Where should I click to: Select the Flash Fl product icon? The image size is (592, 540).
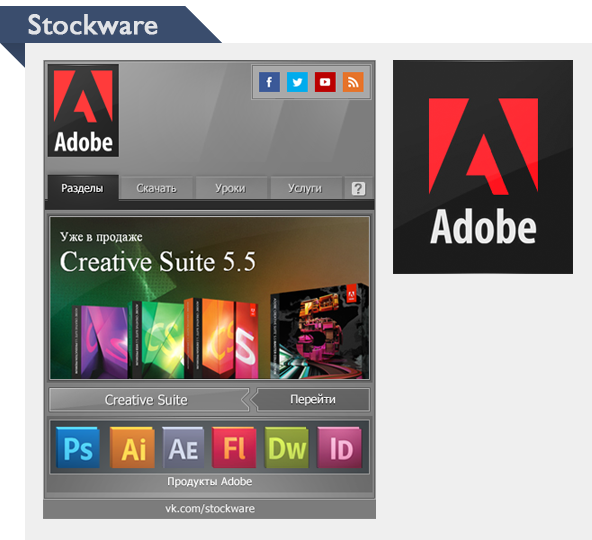coord(234,448)
